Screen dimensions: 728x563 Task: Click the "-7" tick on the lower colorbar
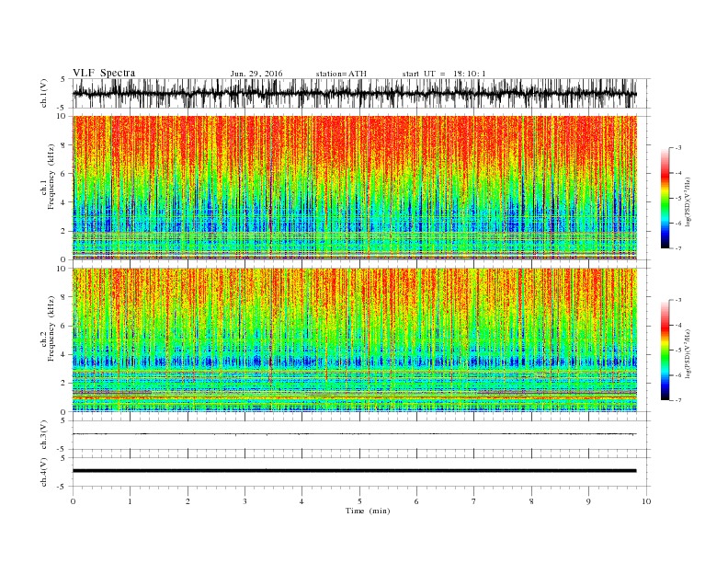point(678,400)
